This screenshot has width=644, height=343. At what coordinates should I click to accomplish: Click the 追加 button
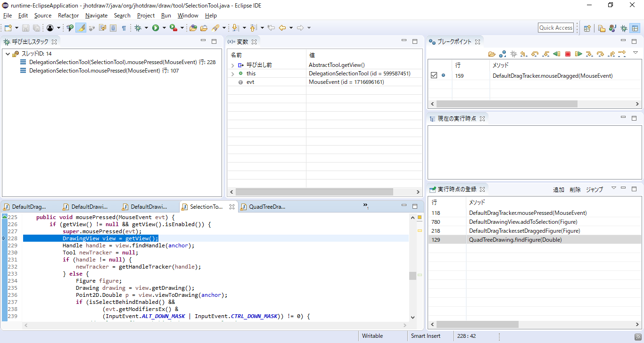coord(559,189)
